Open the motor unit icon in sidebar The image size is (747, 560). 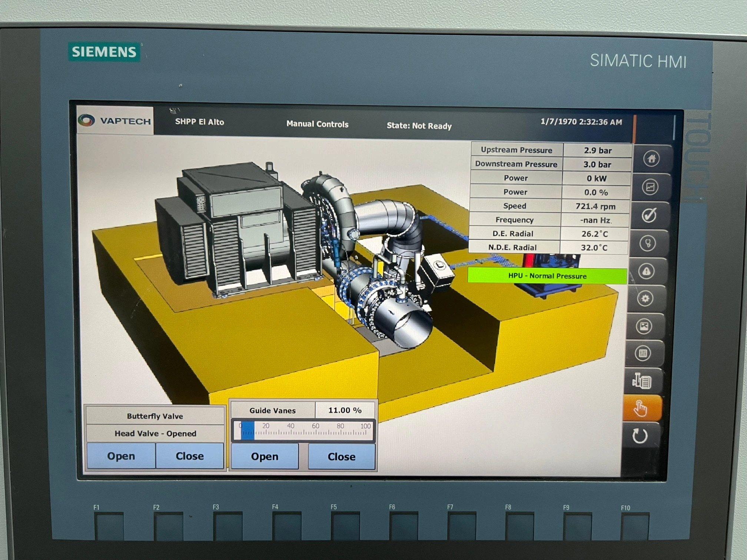[x=642, y=381]
